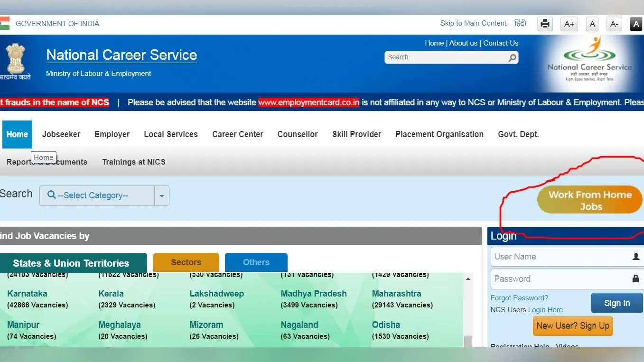The width and height of the screenshot is (644, 362).
Task: Switch language using the Hindi link
Action: click(x=521, y=23)
